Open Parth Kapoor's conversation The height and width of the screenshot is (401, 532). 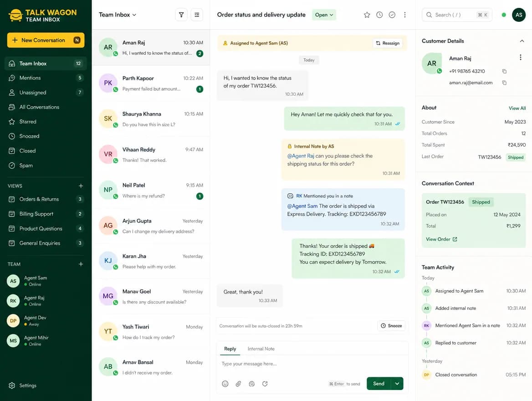click(x=151, y=83)
